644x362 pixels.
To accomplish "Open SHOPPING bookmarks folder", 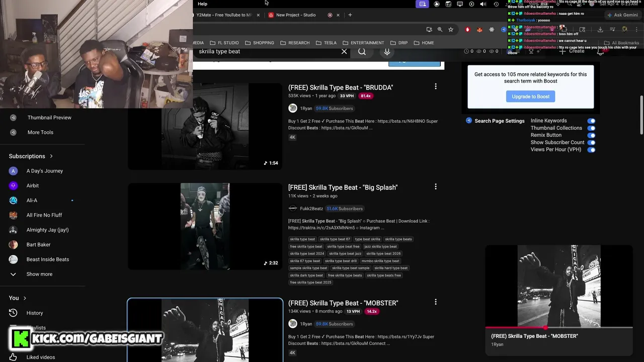I will (x=260, y=43).
